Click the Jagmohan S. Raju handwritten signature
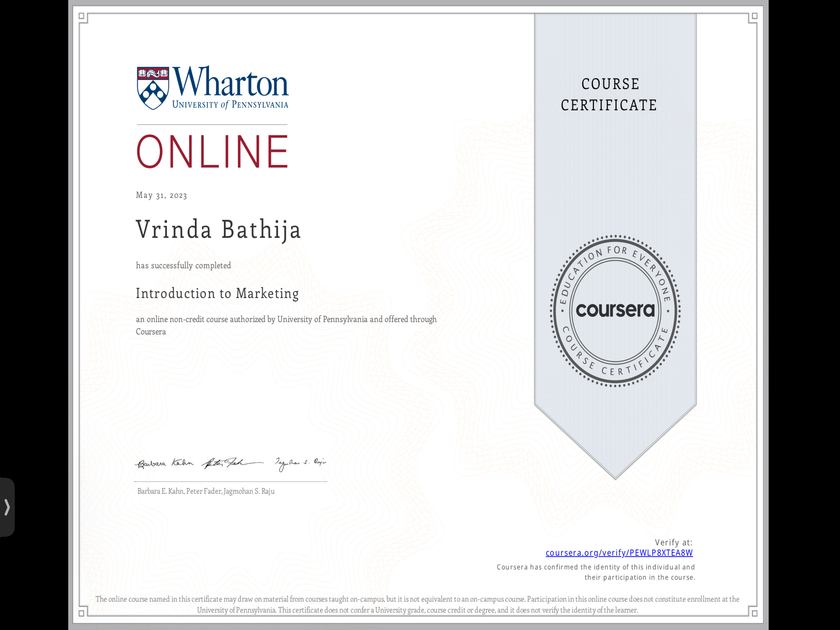Screen dimensions: 840x630 [300, 463]
